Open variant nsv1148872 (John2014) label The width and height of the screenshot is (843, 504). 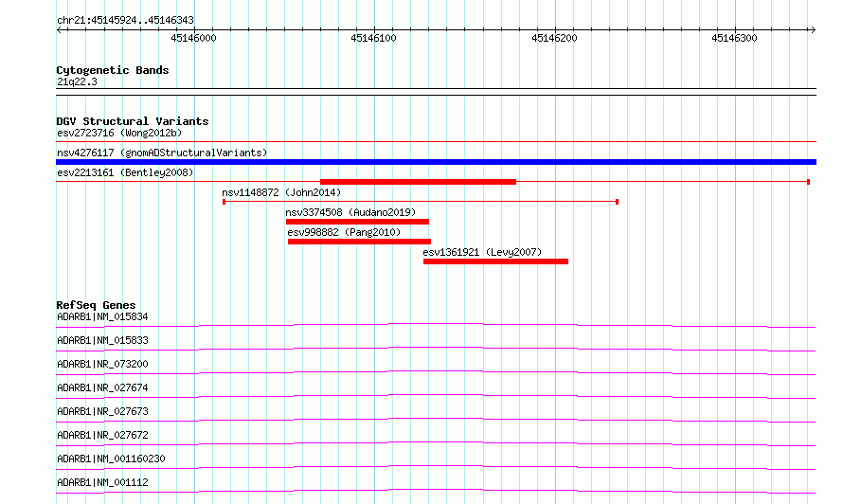click(281, 192)
